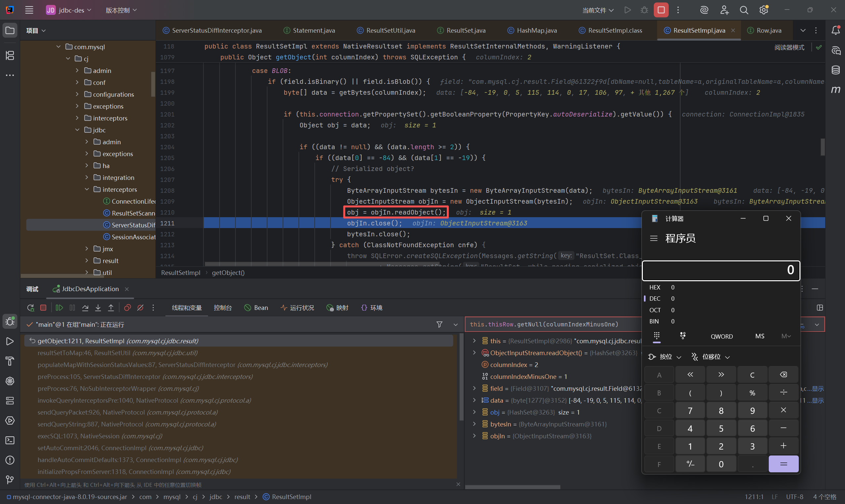This screenshot has height=504, width=845.
Task: Open the Terminal tool window icon
Action: pyautogui.click(x=10, y=440)
